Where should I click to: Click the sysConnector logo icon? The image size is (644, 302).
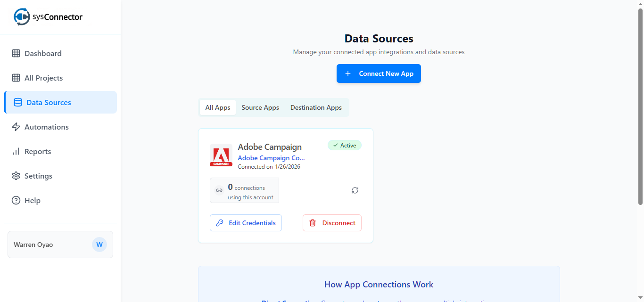(x=22, y=16)
